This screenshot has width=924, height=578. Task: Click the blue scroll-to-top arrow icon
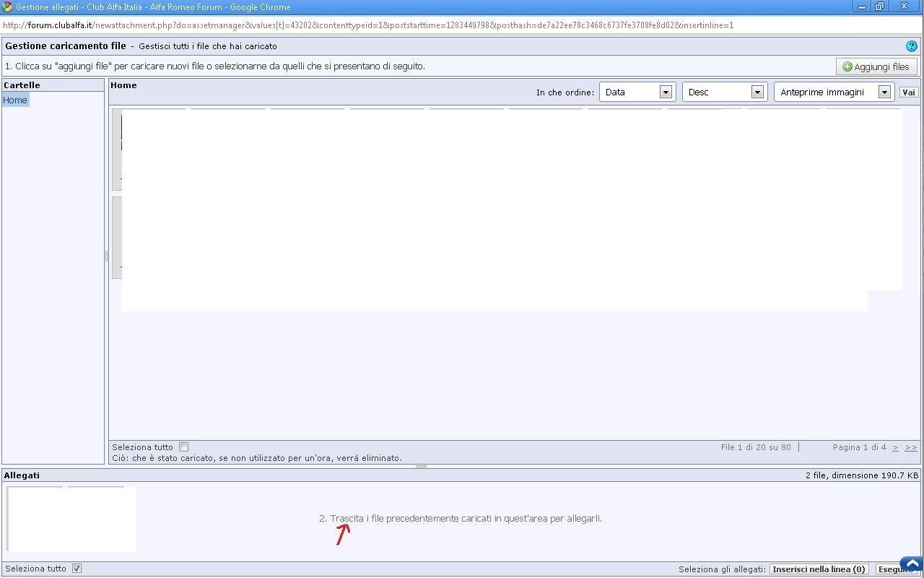tap(912, 564)
